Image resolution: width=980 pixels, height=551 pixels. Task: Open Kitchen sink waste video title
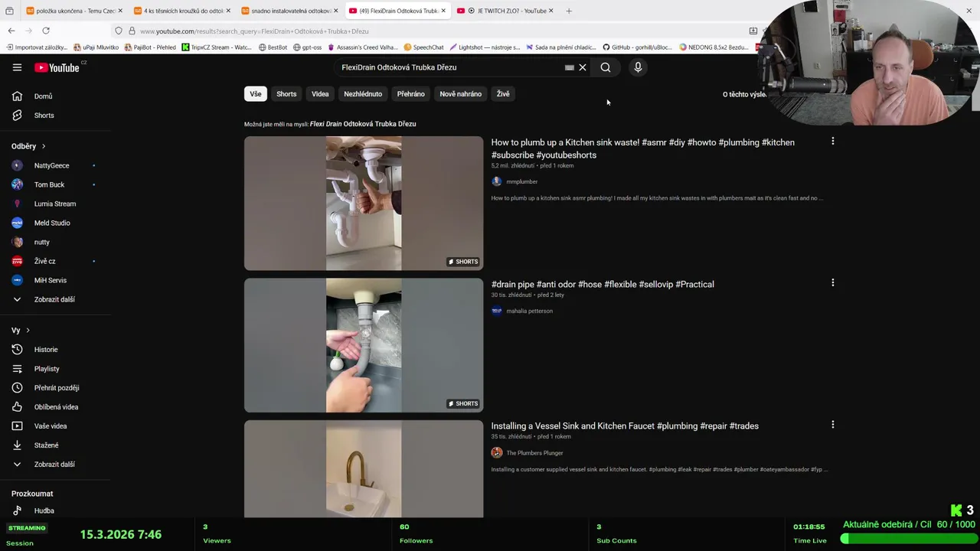tap(642, 148)
